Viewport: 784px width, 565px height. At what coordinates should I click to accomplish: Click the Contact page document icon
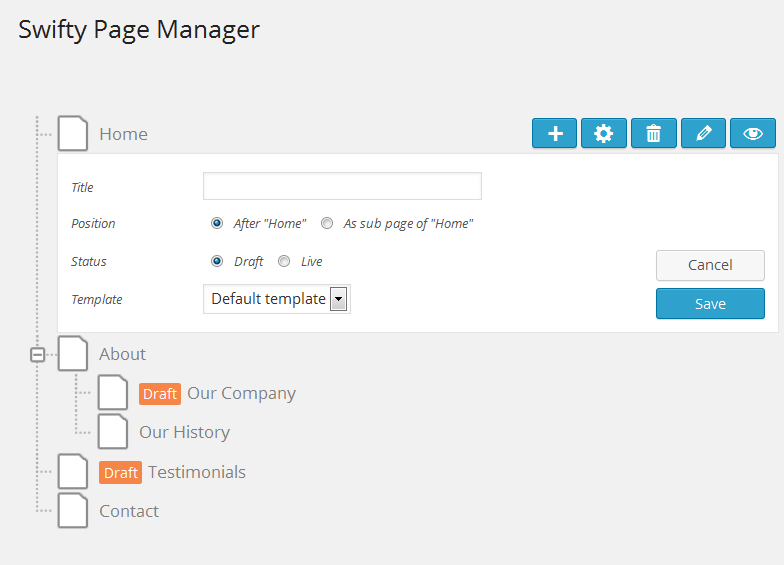tap(73, 510)
